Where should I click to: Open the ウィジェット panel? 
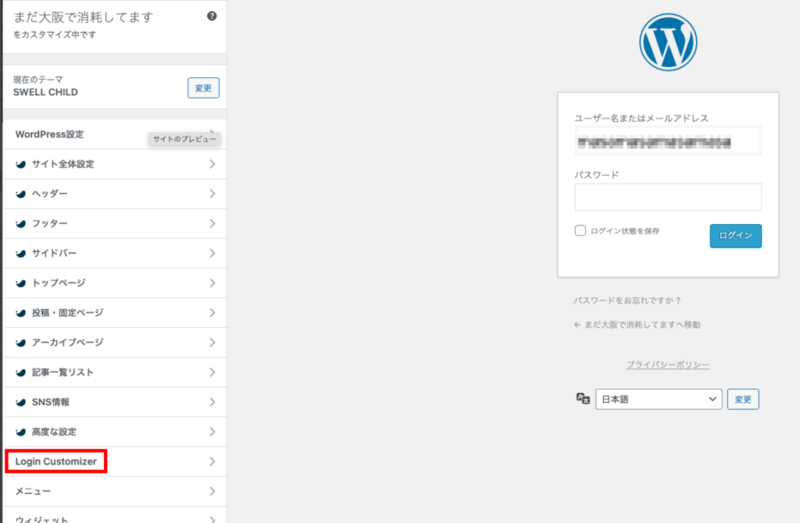[115, 515]
